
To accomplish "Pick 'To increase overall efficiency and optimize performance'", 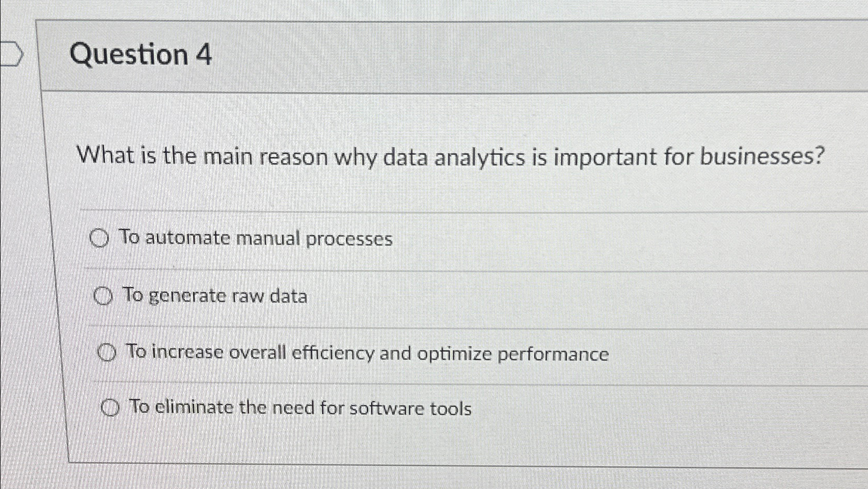I will point(108,353).
